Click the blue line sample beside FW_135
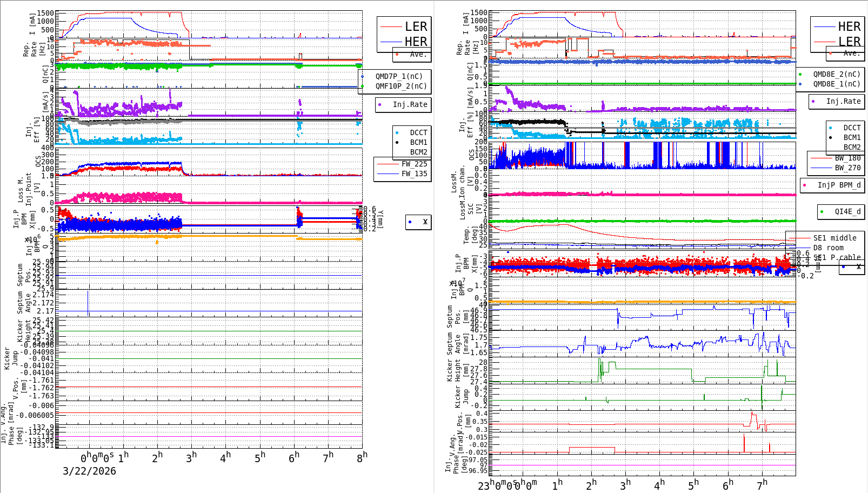 click(x=387, y=174)
